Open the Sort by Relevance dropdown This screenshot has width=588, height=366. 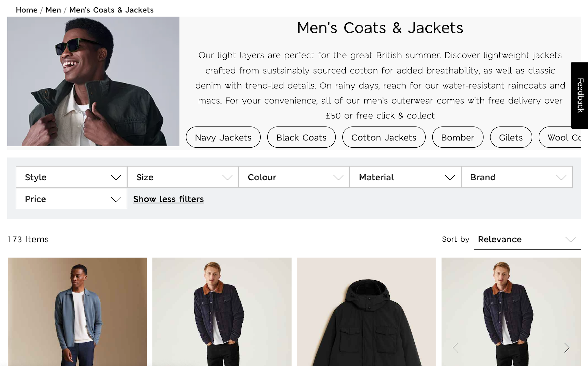click(527, 239)
